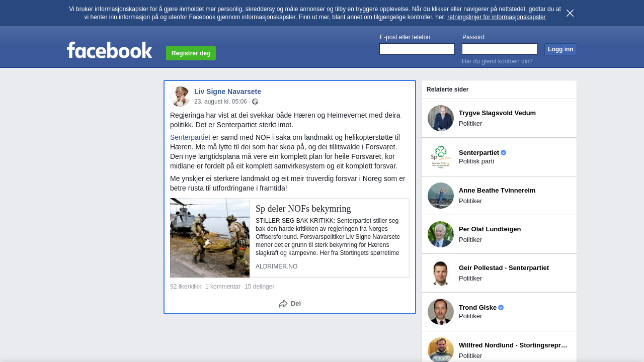The width and height of the screenshot is (644, 362).
Task: Click Politisk parti label under Senterpartiet
Action: [476, 161]
